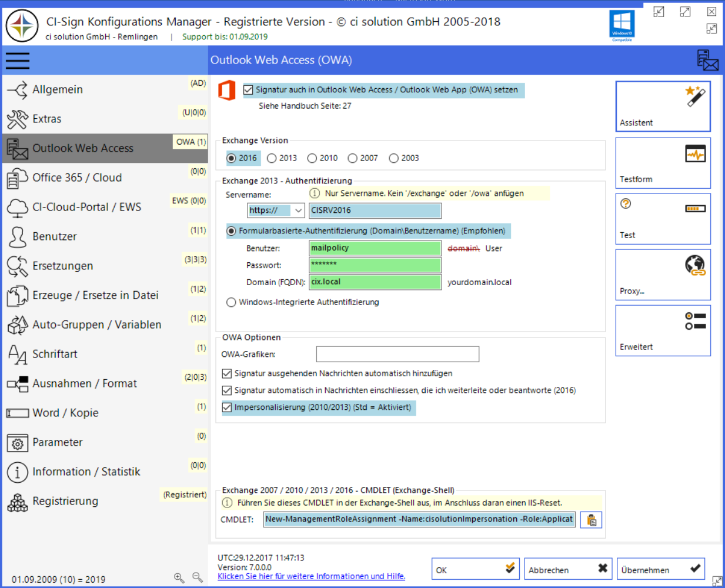Click the CMDLET copy to clipboard icon
This screenshot has width=725, height=588.
(592, 520)
